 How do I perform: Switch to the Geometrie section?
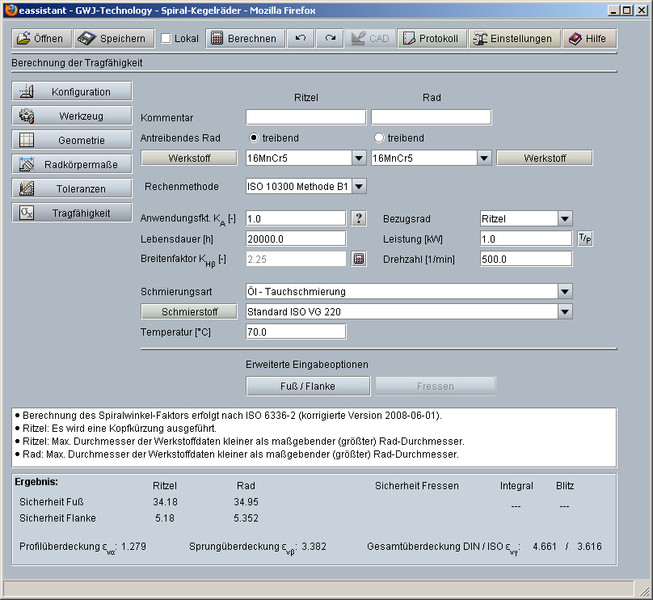pyautogui.click(x=73, y=140)
